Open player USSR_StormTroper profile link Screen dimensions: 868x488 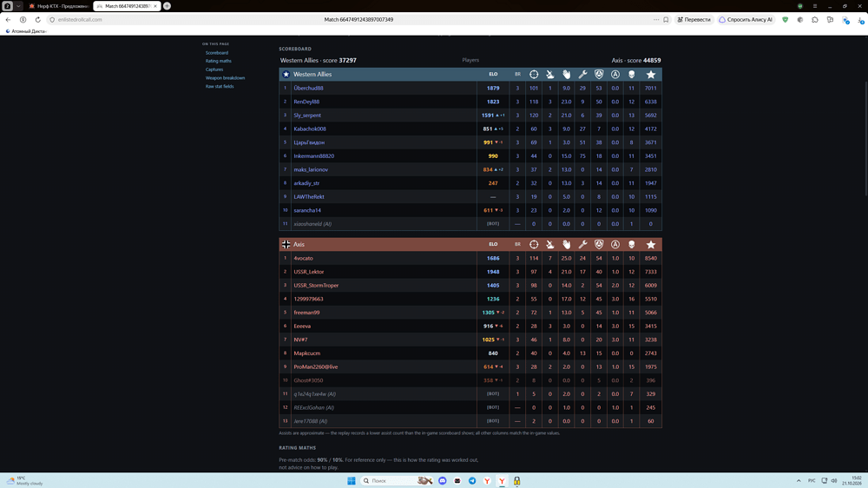(x=316, y=286)
